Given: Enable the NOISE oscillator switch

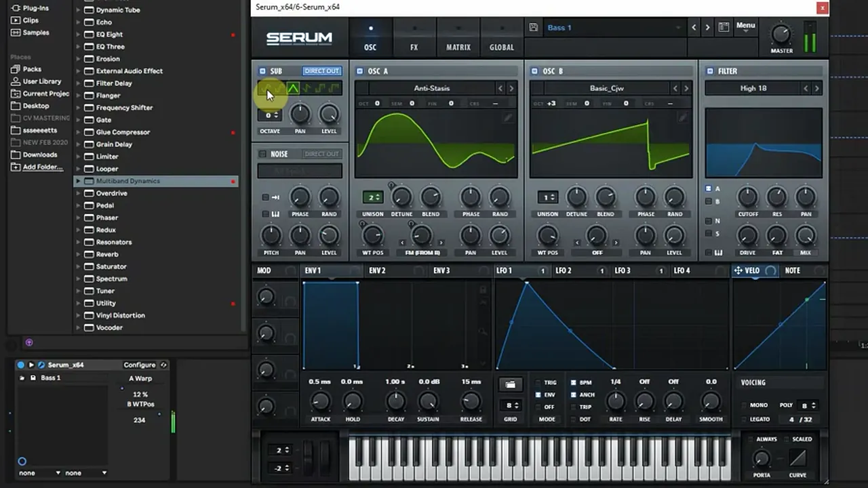Looking at the screenshot, I should (262, 154).
